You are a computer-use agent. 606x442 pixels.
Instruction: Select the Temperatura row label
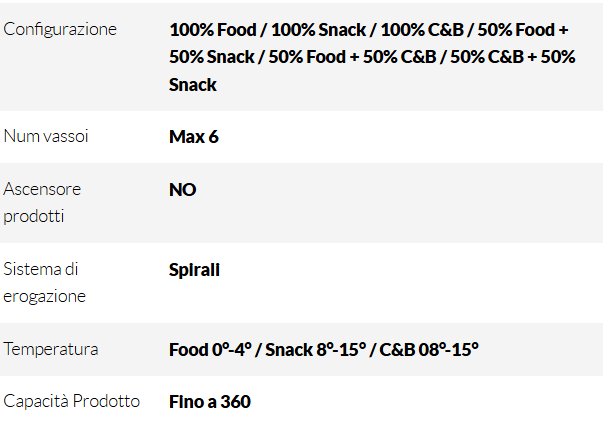(x=51, y=349)
